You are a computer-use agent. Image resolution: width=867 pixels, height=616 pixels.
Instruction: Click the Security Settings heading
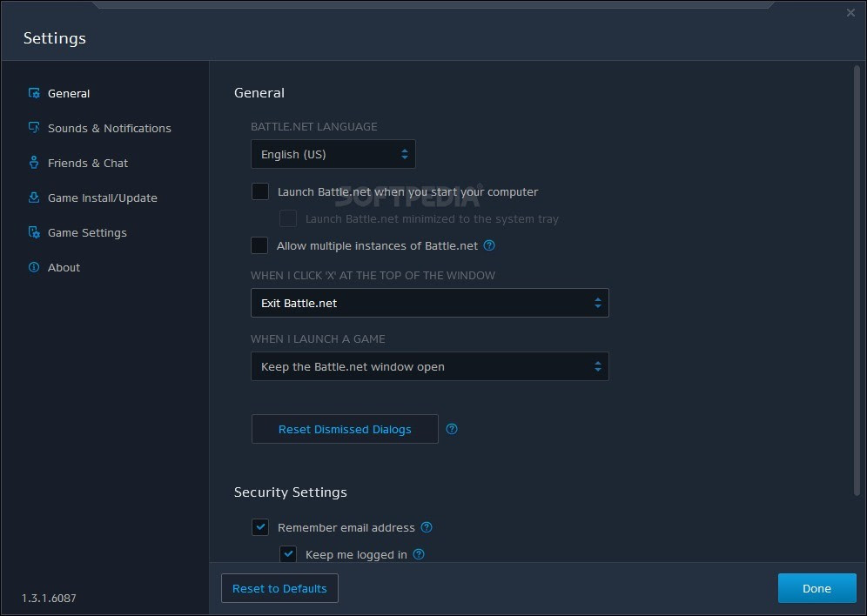[290, 492]
